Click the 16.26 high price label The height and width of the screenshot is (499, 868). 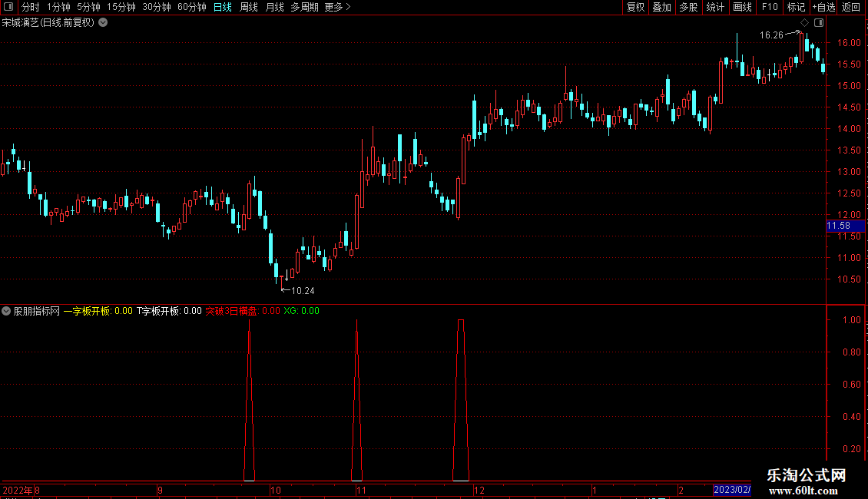[771, 35]
